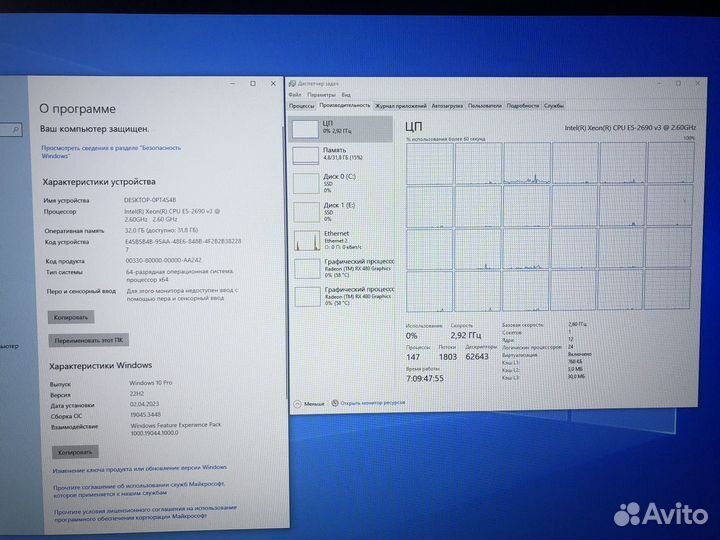
Task: Click the Intel Xeon E5-2690 v3 heading
Action: 630,128
